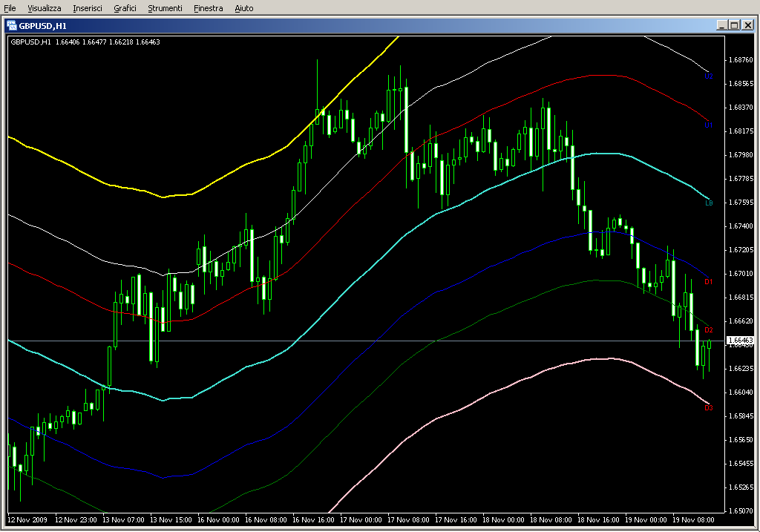
Task: Click the 1.68370 price scale value
Action: click(x=741, y=108)
